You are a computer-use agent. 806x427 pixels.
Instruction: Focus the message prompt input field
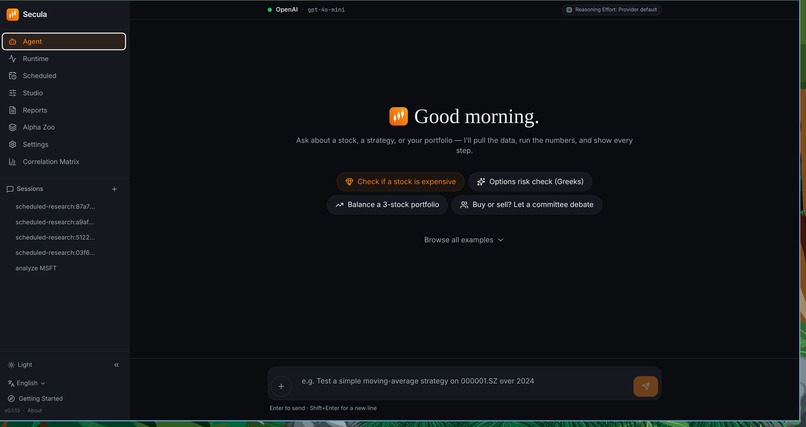point(464,381)
